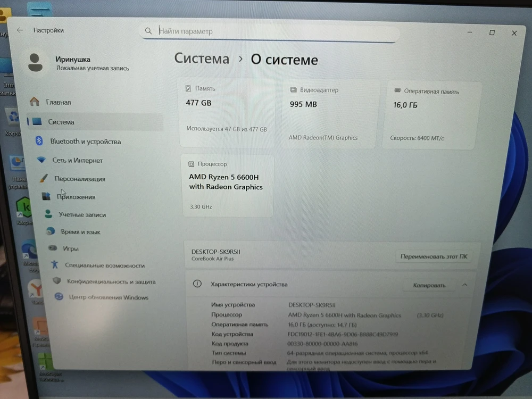This screenshot has height=399, width=532.
Task: Maximize the Settings window
Action: [x=492, y=32]
